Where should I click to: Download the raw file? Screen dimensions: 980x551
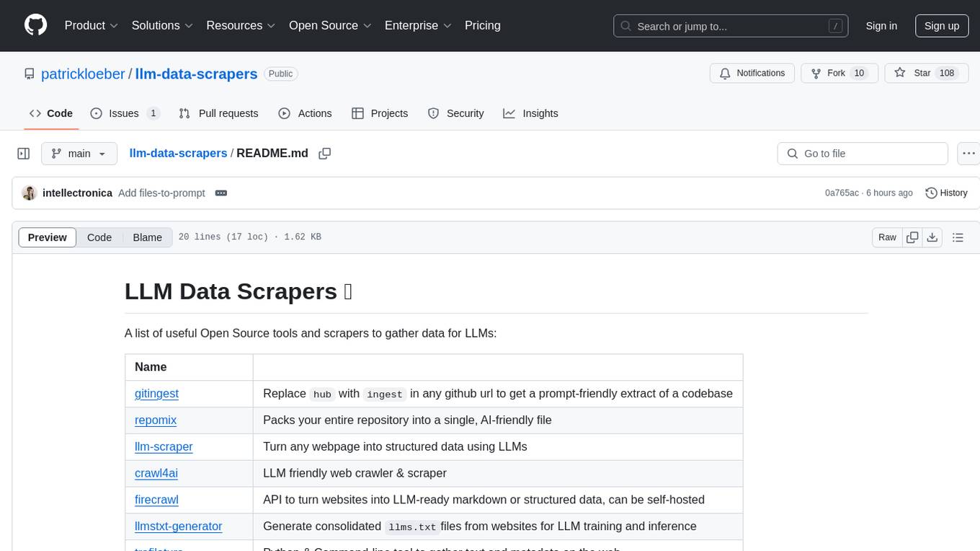(x=932, y=237)
